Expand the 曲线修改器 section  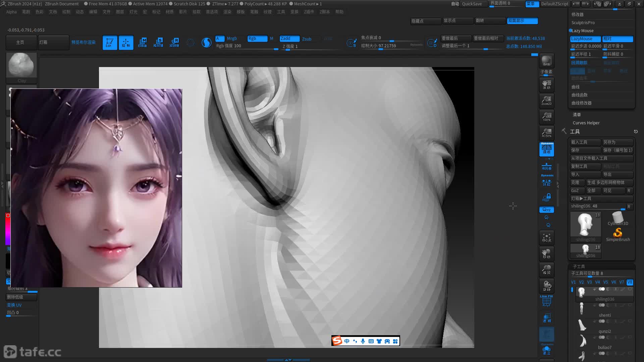point(582,103)
